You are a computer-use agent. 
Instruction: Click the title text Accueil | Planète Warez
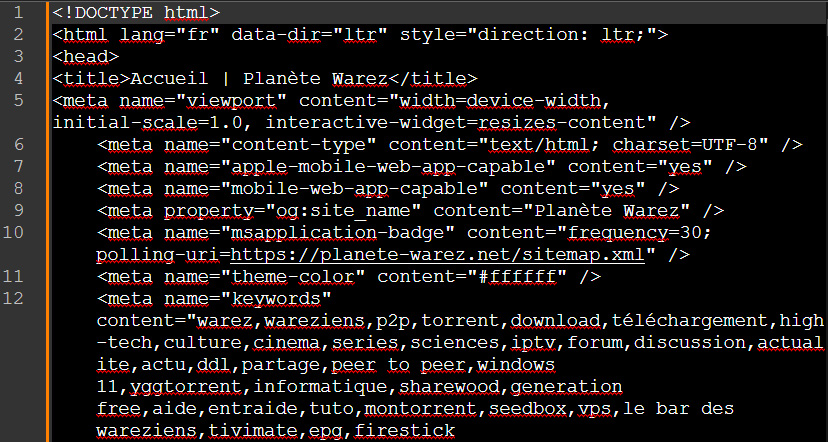tap(259, 79)
